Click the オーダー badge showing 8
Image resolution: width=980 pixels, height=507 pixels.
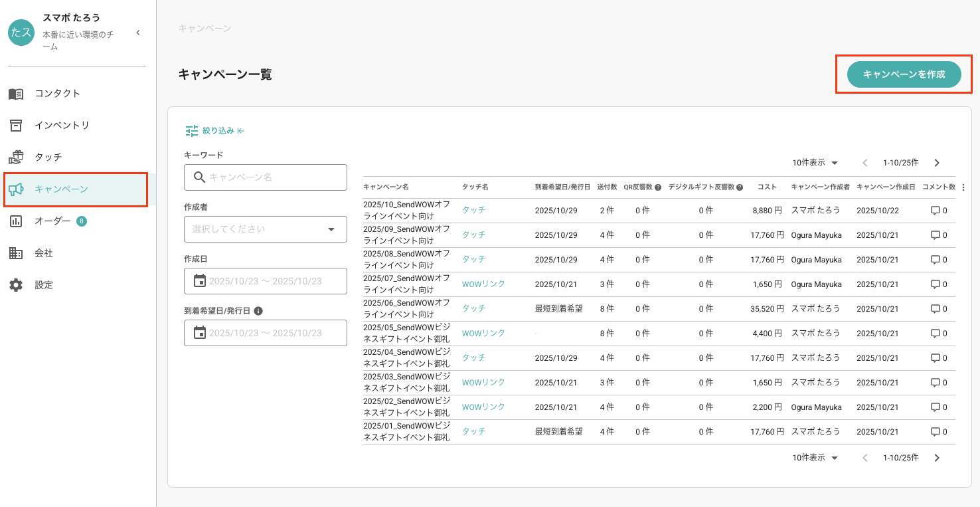[82, 221]
